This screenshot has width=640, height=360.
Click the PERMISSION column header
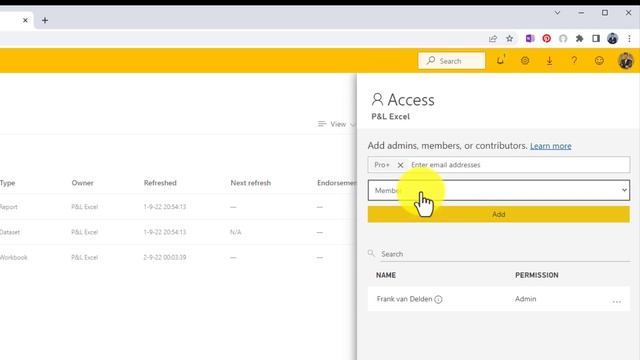click(x=537, y=275)
